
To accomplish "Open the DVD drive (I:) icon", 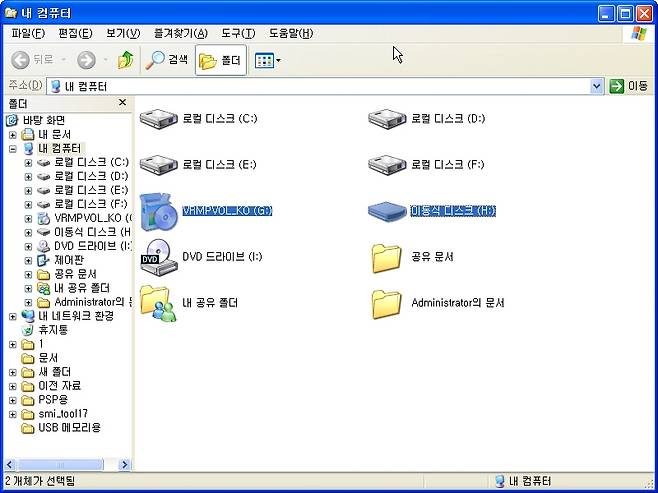I will (x=158, y=257).
